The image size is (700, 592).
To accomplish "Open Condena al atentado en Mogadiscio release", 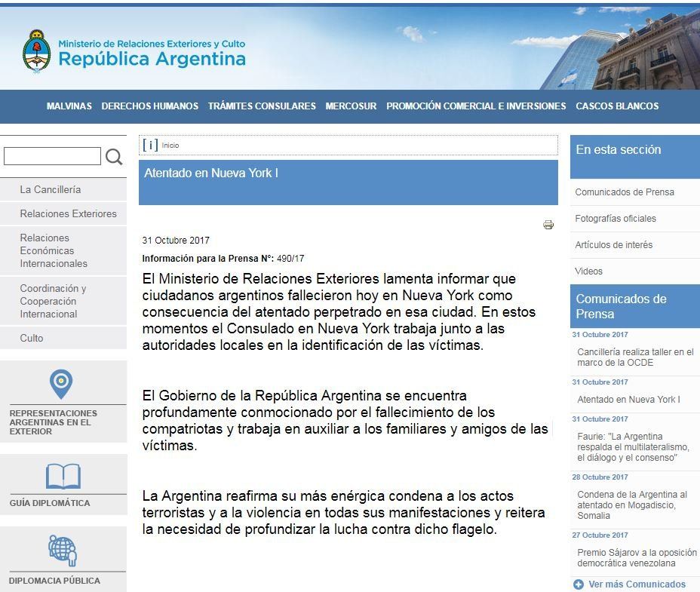I will click(632, 505).
